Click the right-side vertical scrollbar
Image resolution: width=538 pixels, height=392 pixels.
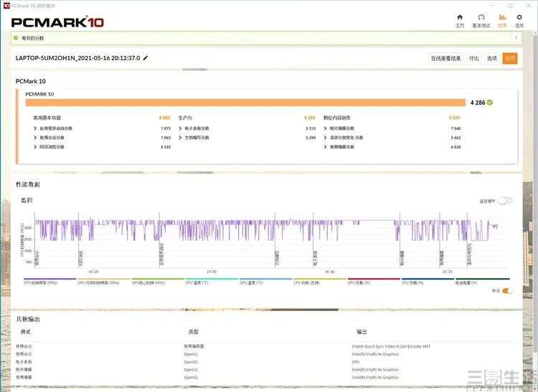535,192
